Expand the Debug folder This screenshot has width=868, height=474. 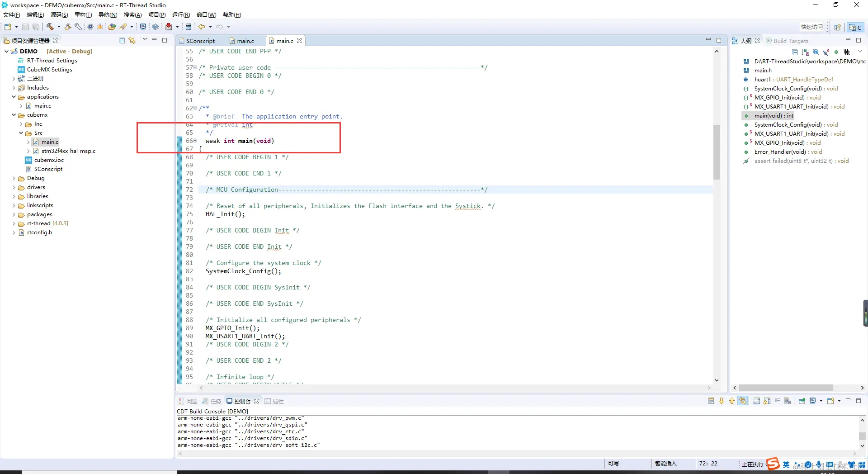[x=14, y=178]
